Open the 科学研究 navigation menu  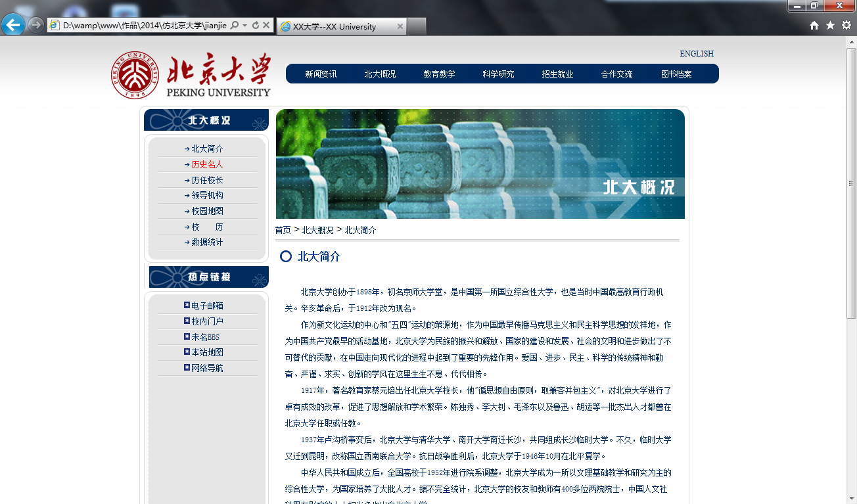[x=498, y=74]
